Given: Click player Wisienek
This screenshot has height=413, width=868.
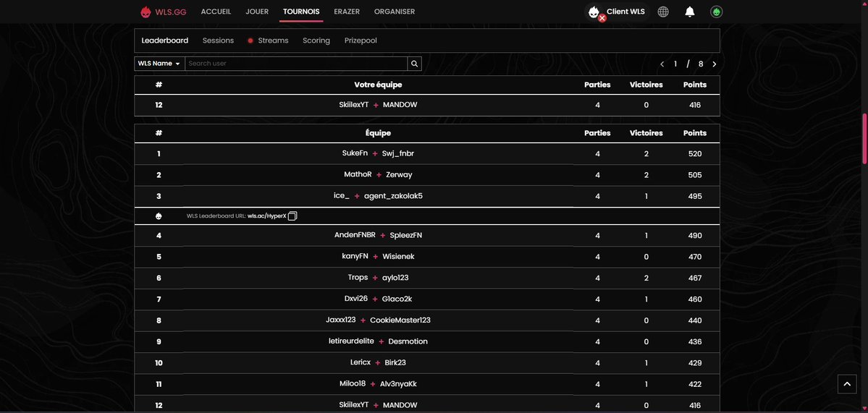Looking at the screenshot, I should point(399,257).
